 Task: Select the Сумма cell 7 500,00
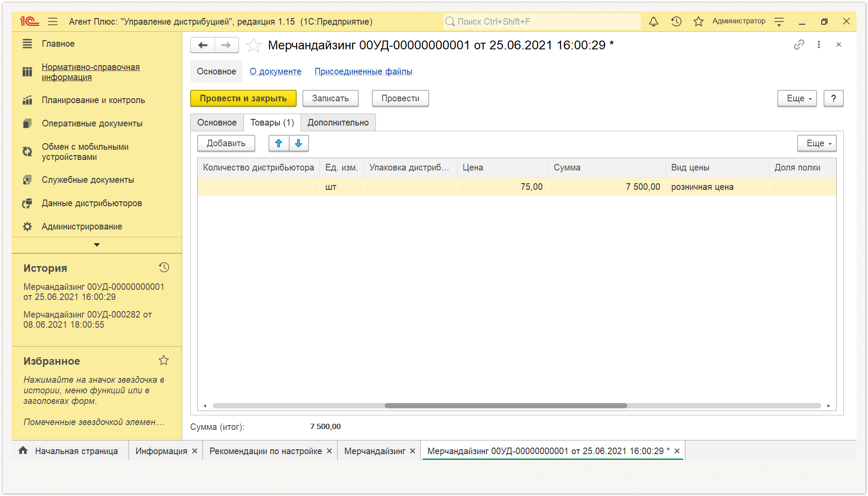pos(607,187)
